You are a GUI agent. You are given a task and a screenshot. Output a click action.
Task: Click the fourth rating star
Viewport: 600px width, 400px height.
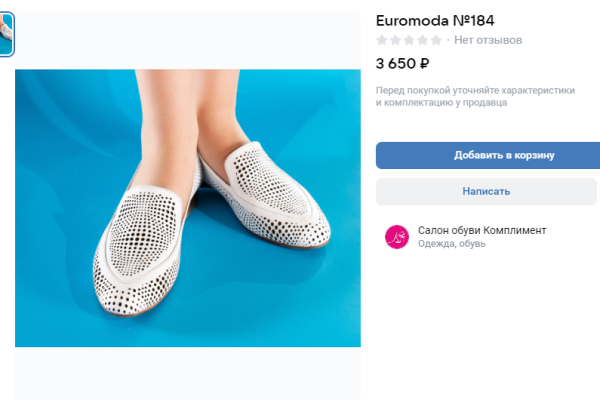tap(421, 41)
